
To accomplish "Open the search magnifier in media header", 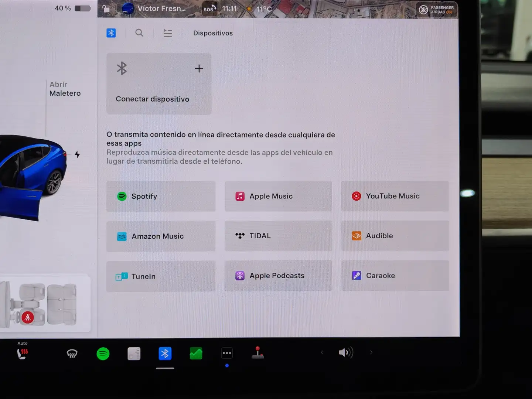I will 139,33.
